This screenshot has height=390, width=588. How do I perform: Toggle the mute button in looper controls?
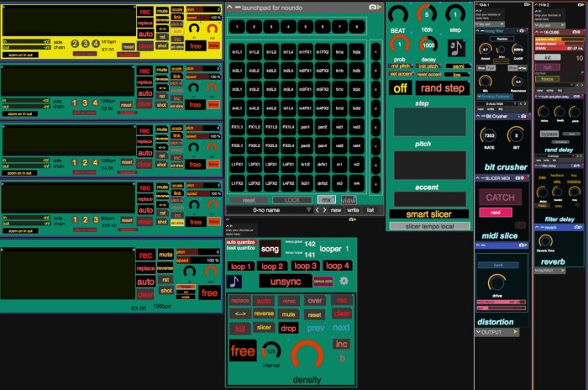click(x=288, y=314)
